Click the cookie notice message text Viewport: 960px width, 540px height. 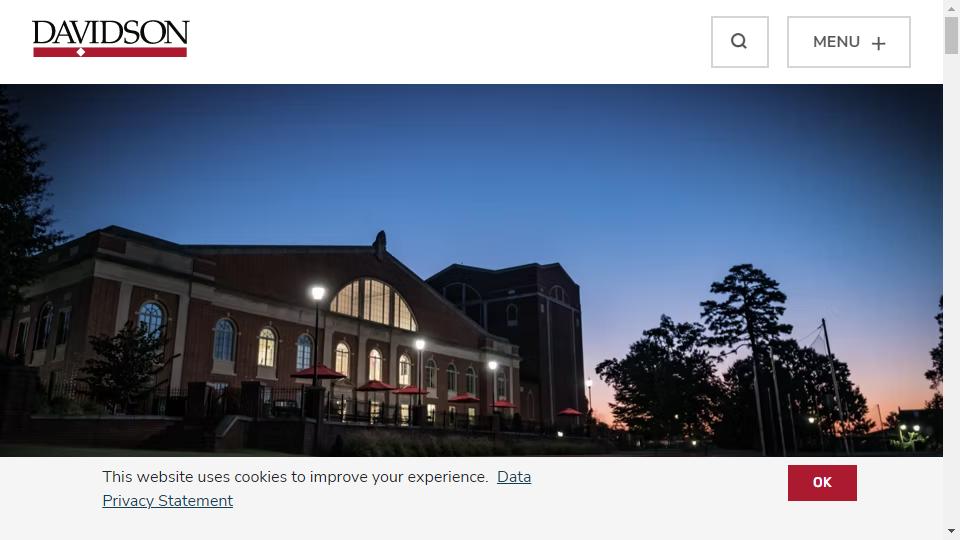(x=295, y=476)
